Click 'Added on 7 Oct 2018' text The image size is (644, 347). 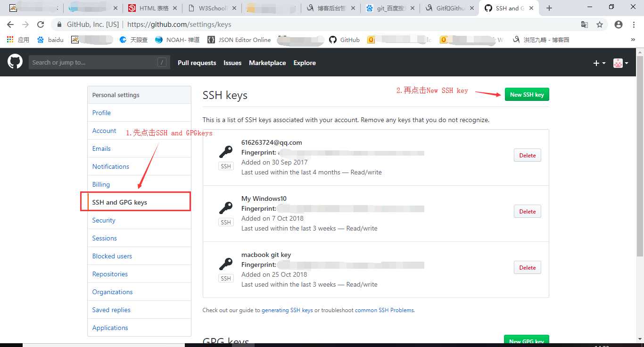pos(272,218)
